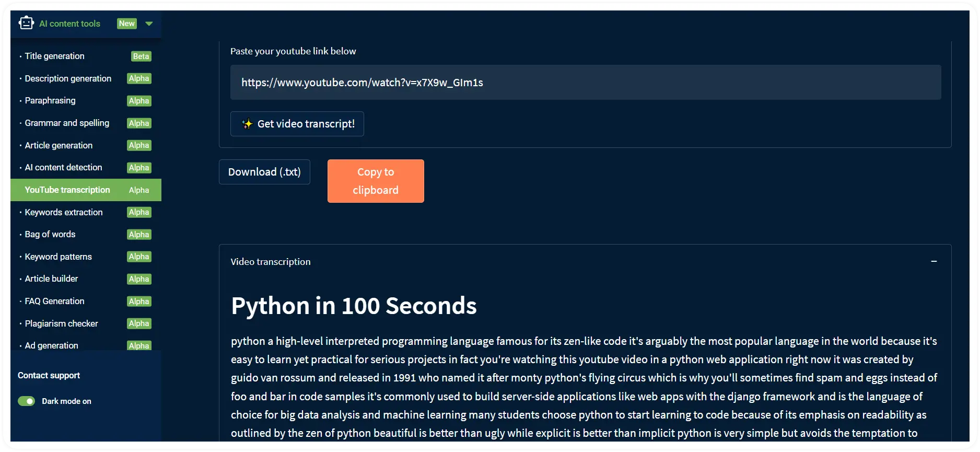Image resolution: width=980 pixels, height=452 pixels.
Task: Click the YouTube link input field
Action: point(586,83)
